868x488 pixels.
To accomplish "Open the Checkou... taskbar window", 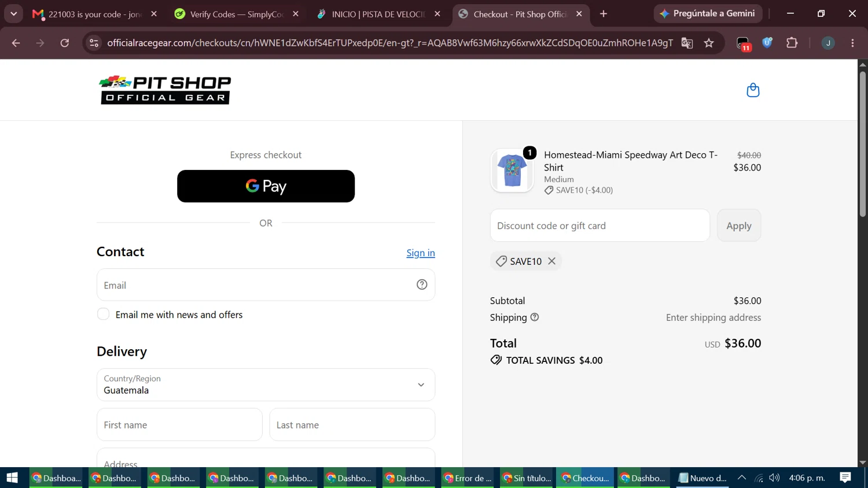I will pos(585,478).
